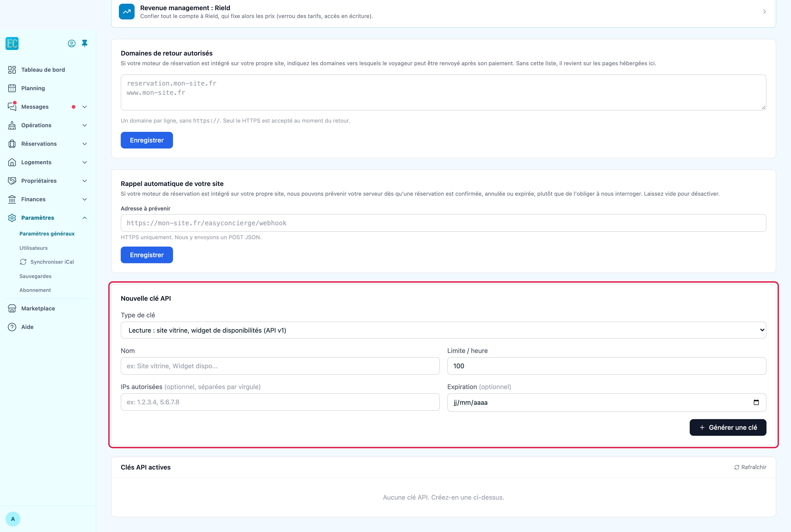Image resolution: width=791 pixels, height=532 pixels.
Task: Open Synchroniser iCal submenu item
Action: 47,262
